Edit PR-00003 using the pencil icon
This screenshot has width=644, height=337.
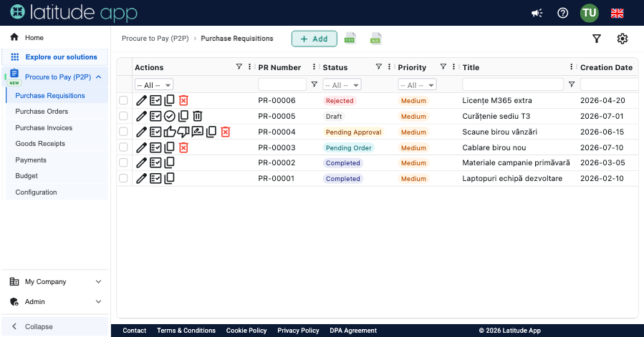pos(141,147)
